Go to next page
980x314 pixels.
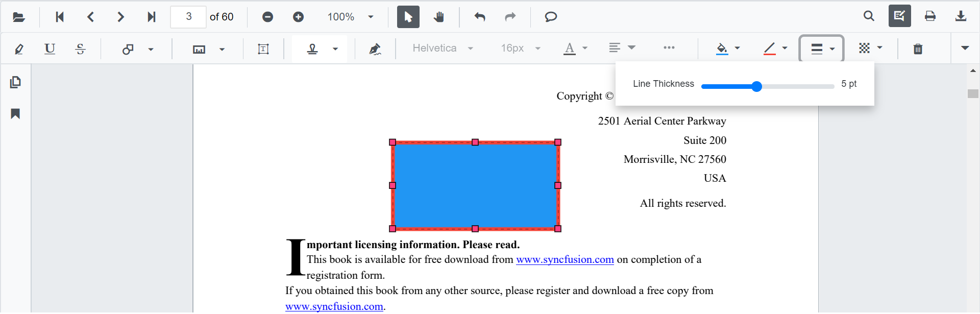coord(120,17)
